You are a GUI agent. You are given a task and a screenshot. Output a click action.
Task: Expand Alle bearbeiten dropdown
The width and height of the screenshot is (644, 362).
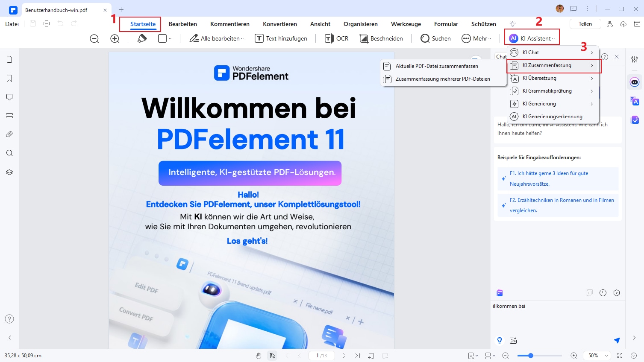pos(217,38)
